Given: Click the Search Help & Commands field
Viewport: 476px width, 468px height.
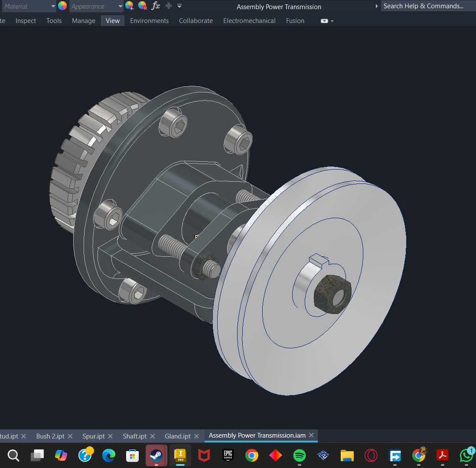Looking at the screenshot, I should [427, 6].
